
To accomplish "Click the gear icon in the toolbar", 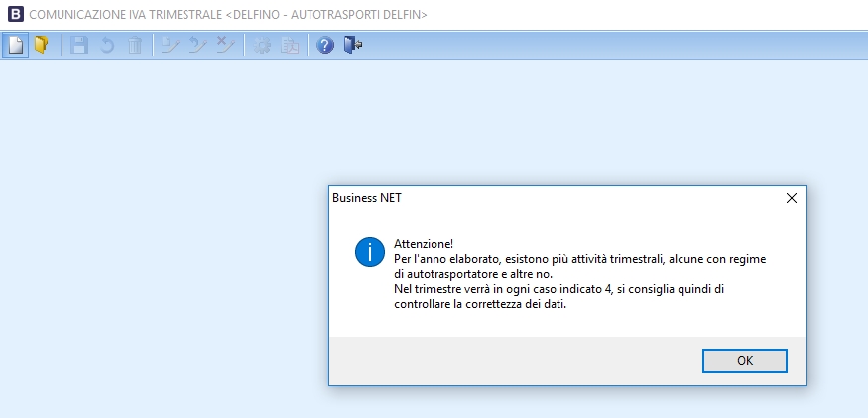I will click(x=262, y=46).
